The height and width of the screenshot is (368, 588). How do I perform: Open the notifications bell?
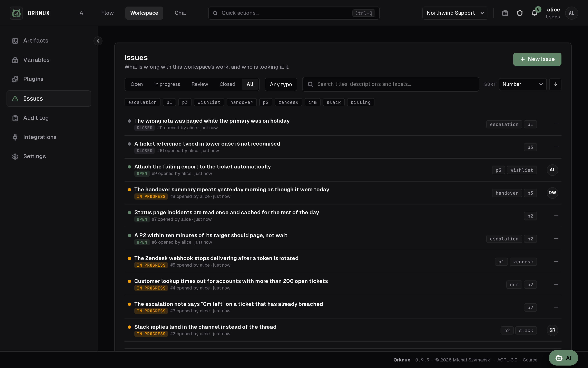click(534, 13)
